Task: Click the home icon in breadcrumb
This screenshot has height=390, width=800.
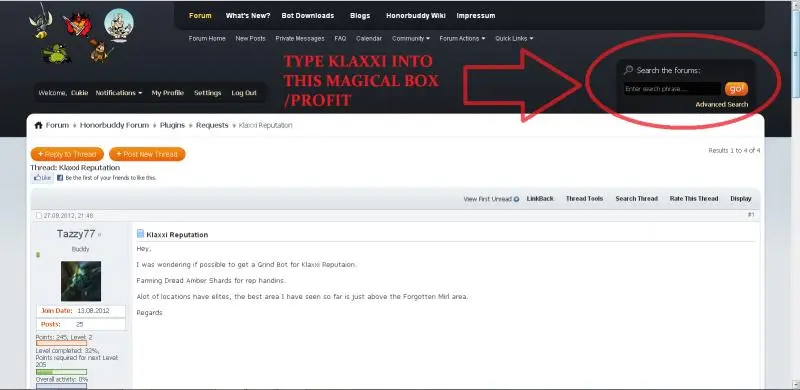Action: point(38,125)
